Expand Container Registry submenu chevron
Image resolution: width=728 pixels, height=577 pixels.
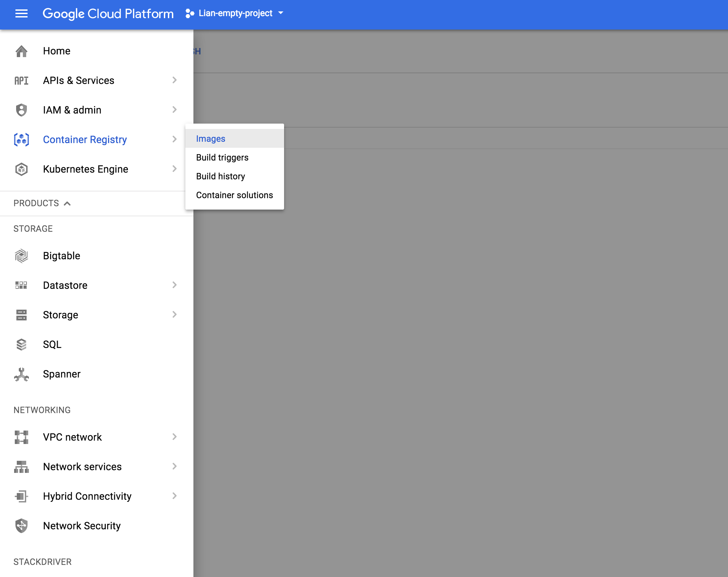click(x=174, y=139)
